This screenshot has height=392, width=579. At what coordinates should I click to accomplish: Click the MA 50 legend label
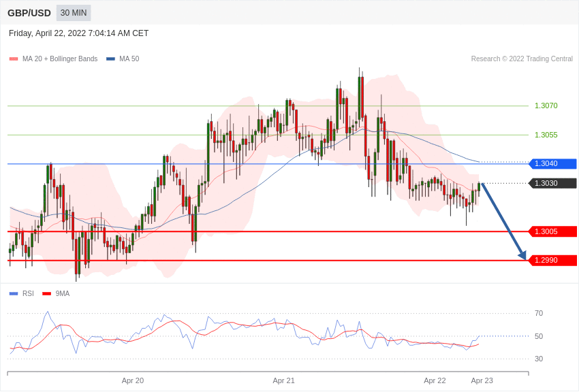coord(129,59)
